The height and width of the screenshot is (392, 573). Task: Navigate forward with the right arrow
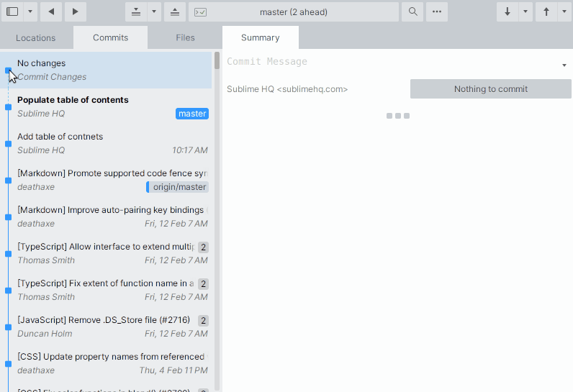(76, 12)
